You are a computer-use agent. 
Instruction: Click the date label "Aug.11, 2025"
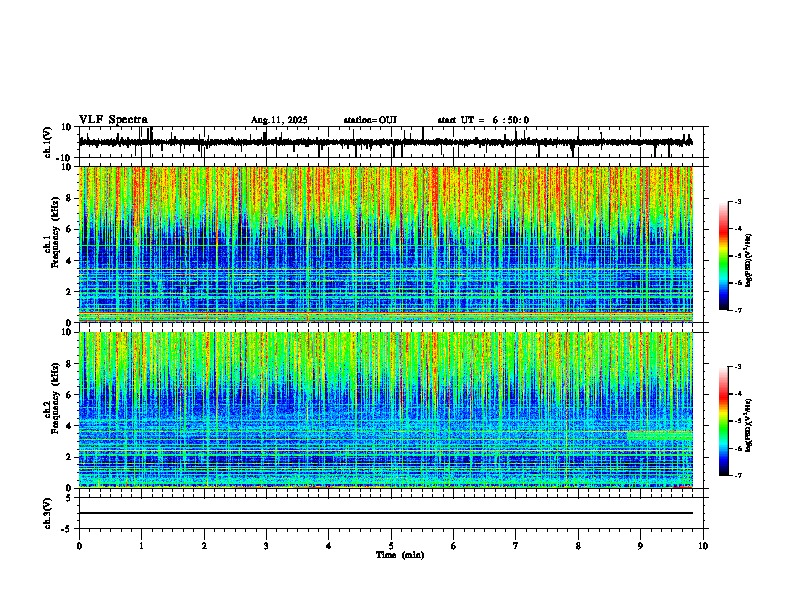tap(279, 120)
